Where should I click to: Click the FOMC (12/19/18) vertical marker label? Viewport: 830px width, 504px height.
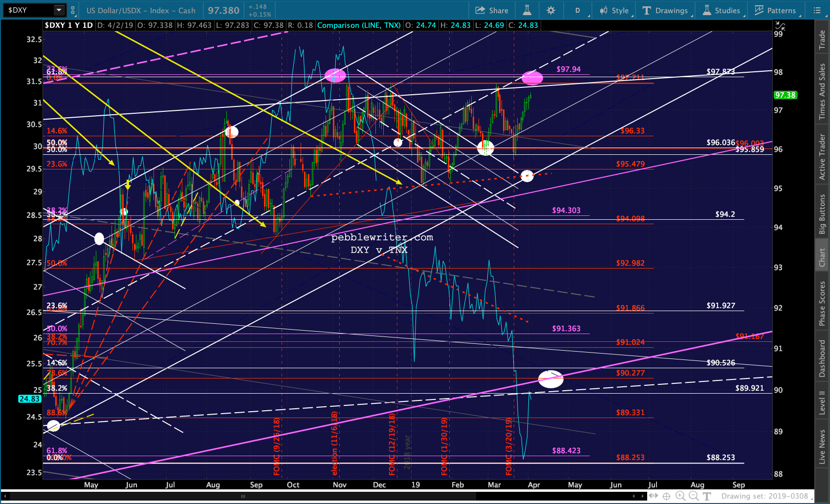click(392, 444)
